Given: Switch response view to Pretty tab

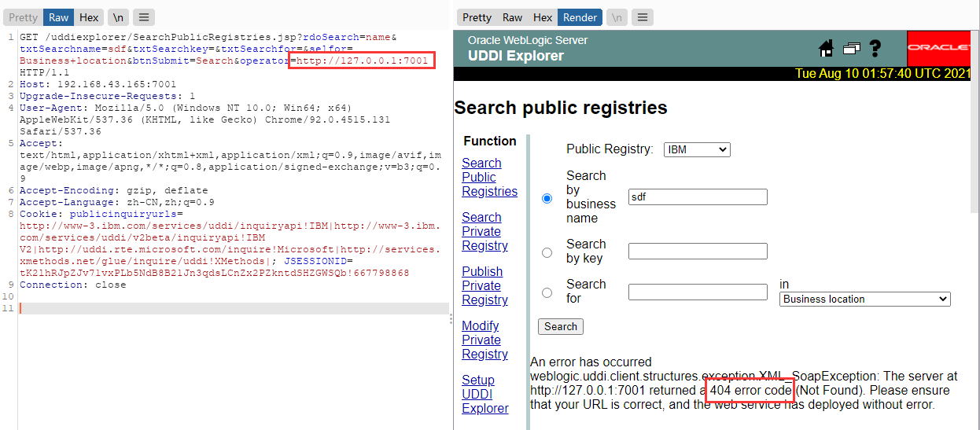Looking at the screenshot, I should 477,17.
